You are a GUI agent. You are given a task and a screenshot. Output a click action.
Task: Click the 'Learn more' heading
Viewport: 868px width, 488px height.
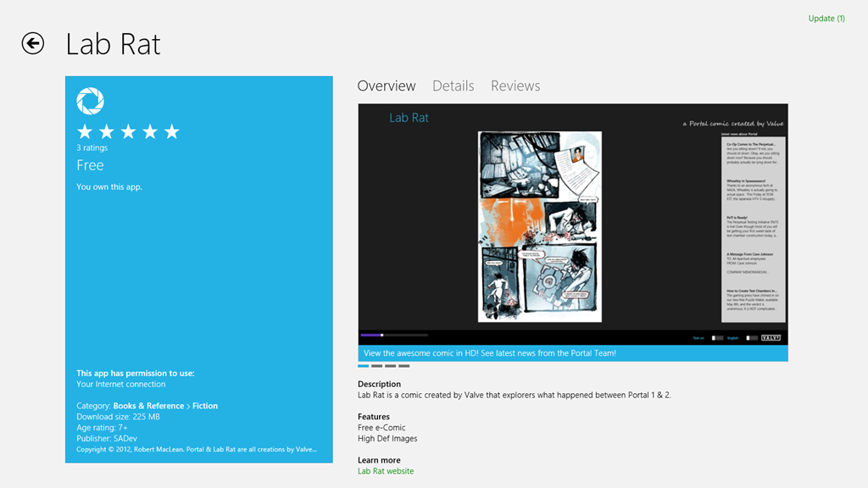(379, 460)
